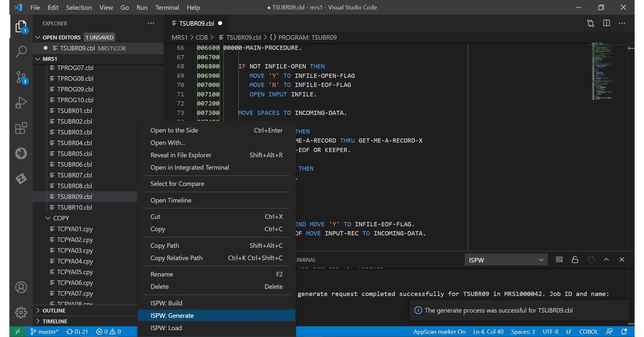Select TSUBR05.cbl in the Explorer
644x337 pixels.
point(74,154)
